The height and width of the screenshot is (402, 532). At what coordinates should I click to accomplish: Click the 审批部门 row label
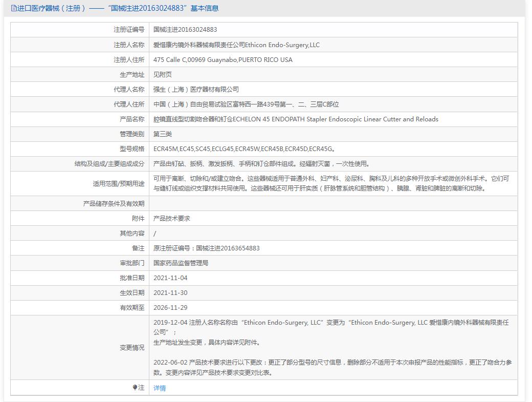point(132,263)
